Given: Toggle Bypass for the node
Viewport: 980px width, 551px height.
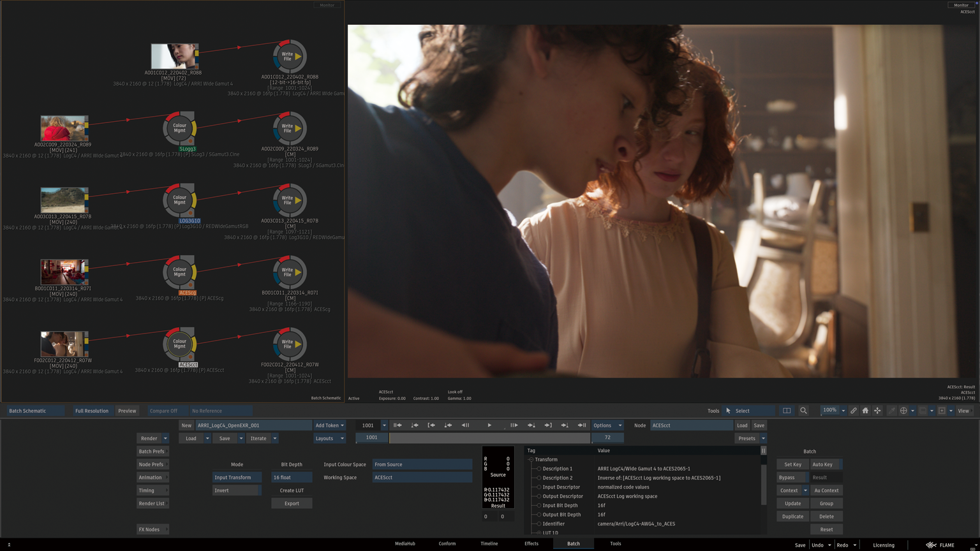Looking at the screenshot, I should pyautogui.click(x=791, y=478).
